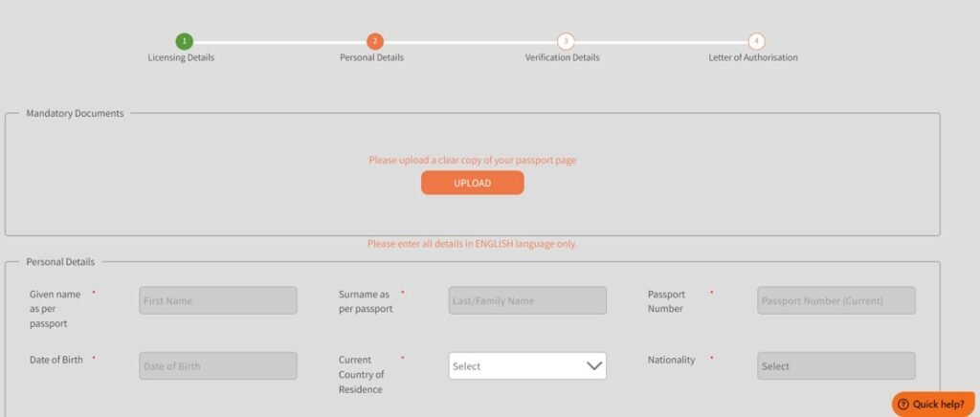Open the Nationality select dropdown
Viewport: 980px width, 417px height.
pos(835,366)
